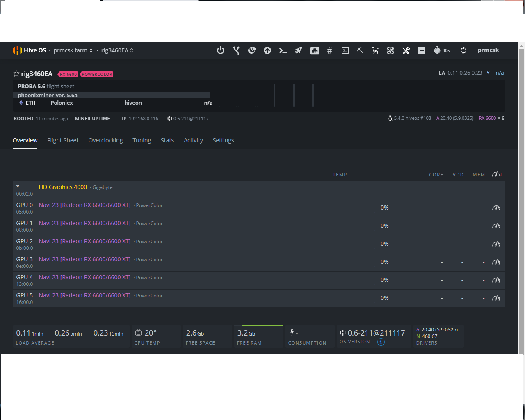Open the Hive Shell terminal box icon
The height and width of the screenshot is (420, 525).
[345, 50]
